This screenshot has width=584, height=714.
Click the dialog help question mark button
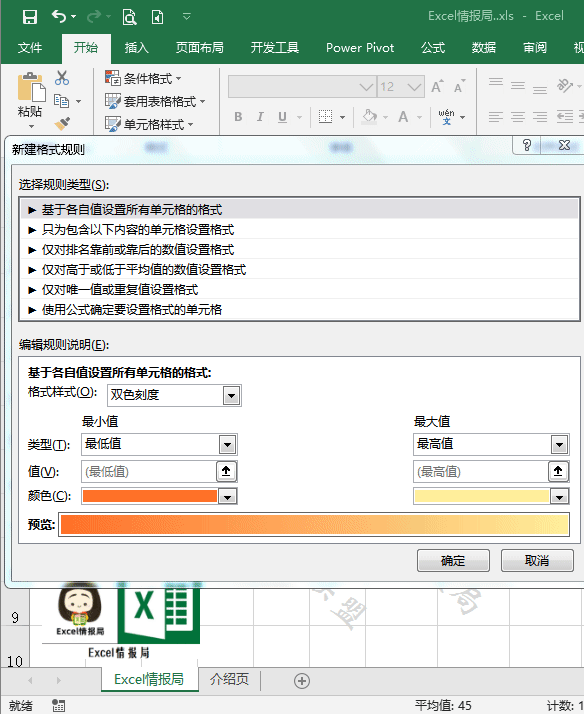527,145
